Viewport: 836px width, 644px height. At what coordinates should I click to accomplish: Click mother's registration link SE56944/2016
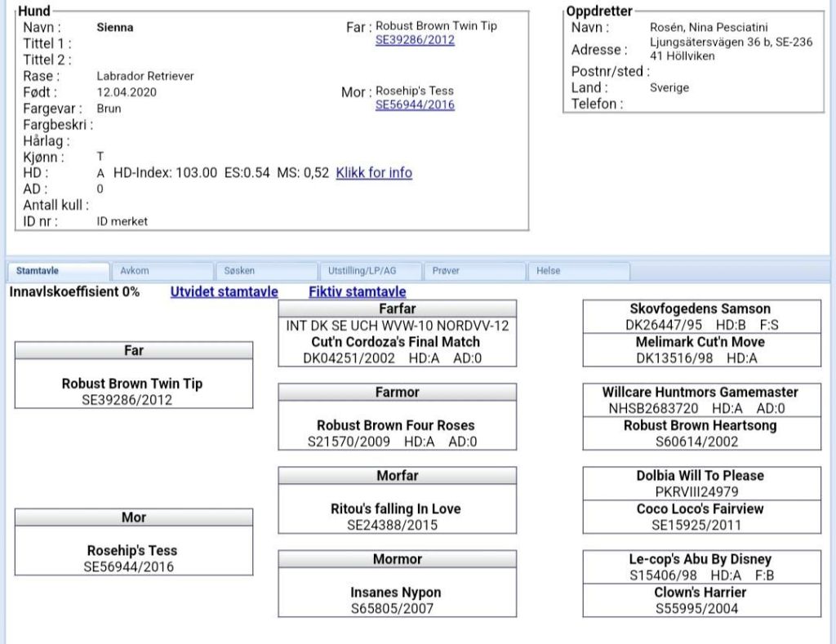click(415, 105)
